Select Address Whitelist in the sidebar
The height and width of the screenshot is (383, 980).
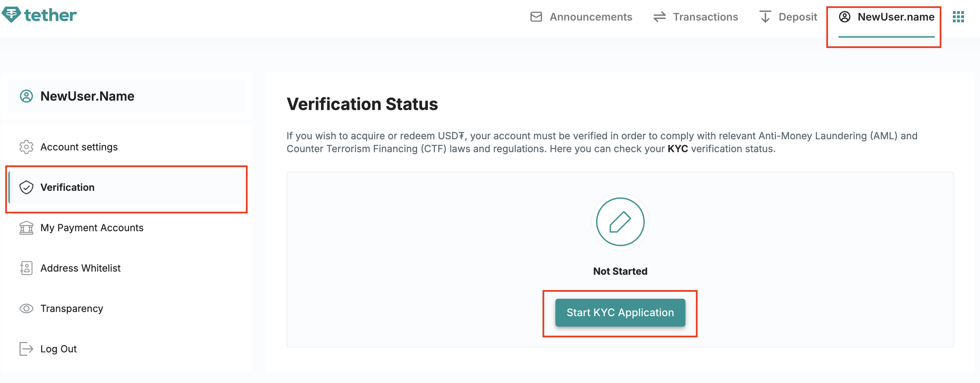[x=80, y=268]
